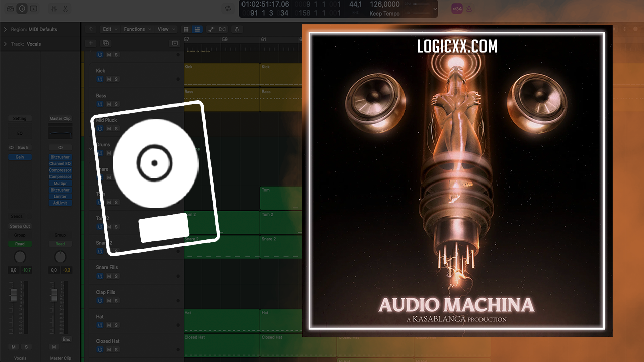Mute the Vocals channel strip
644x362 pixels.
(14, 347)
